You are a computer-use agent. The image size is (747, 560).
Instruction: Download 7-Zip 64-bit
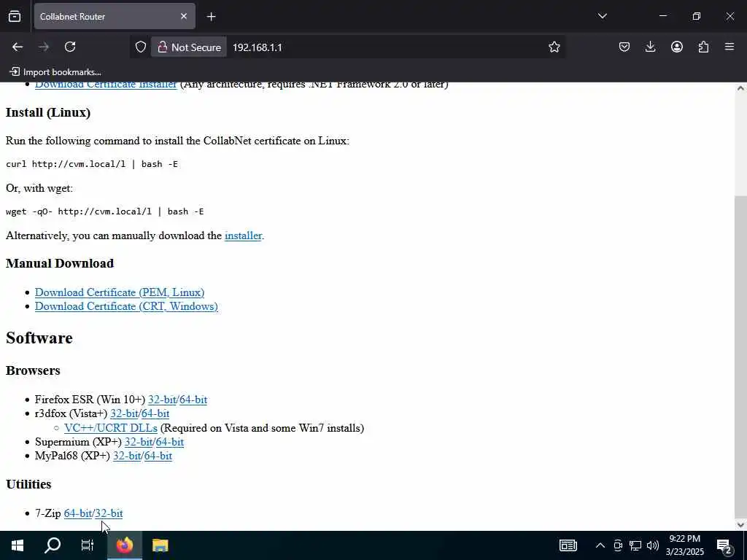point(78,513)
